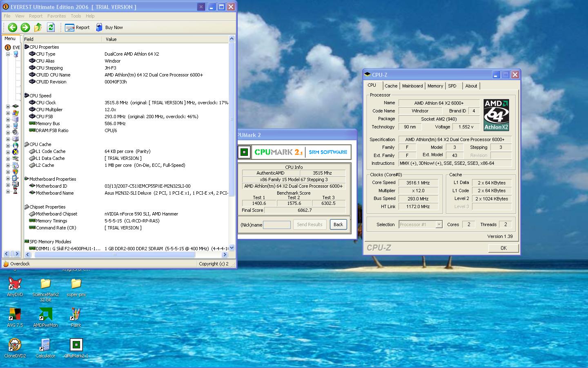Click Send Results in CPUMark window
The width and height of the screenshot is (588, 368).
click(310, 224)
